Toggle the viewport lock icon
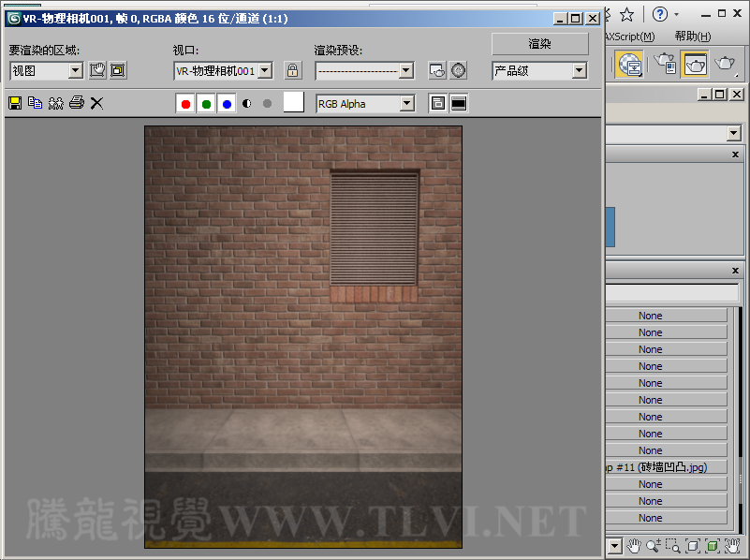The height and width of the screenshot is (560, 750). [293, 70]
